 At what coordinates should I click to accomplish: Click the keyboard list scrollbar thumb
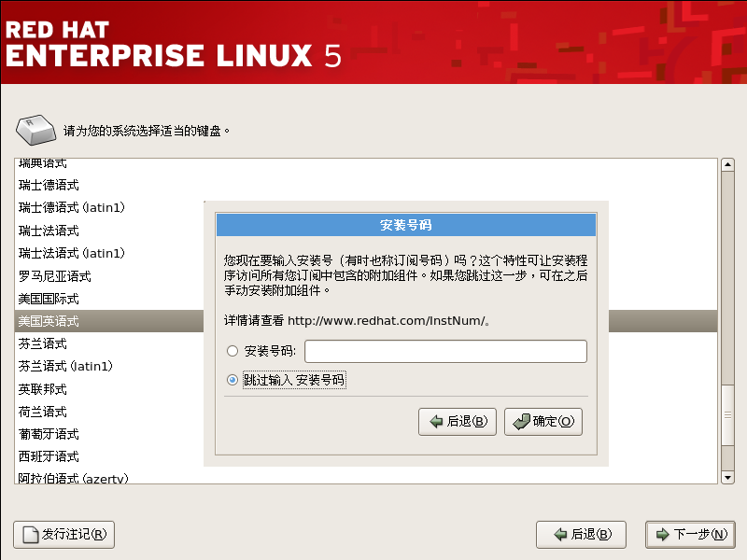[727, 414]
